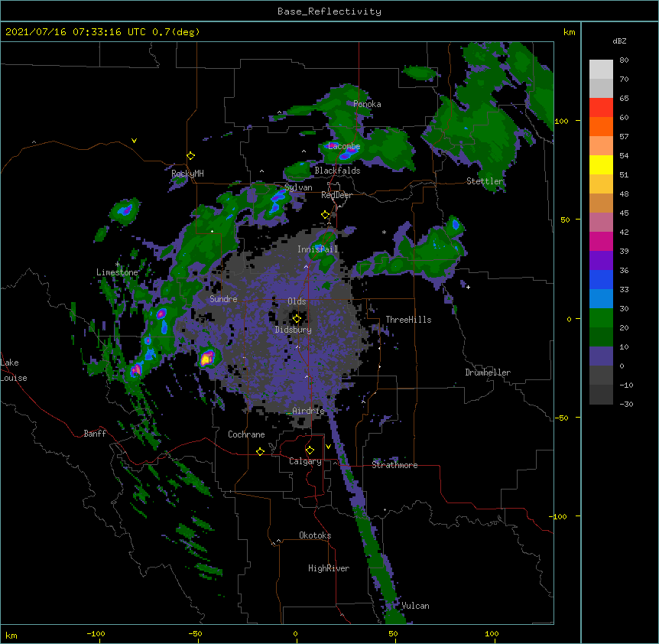
Task: Click the Banff label
Action: point(95,434)
